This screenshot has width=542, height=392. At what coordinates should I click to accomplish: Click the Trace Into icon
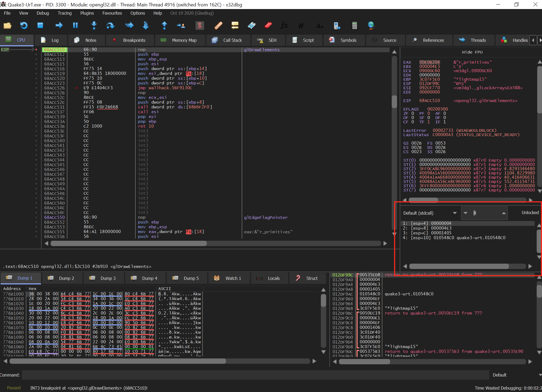pyautogui.click(x=130, y=25)
